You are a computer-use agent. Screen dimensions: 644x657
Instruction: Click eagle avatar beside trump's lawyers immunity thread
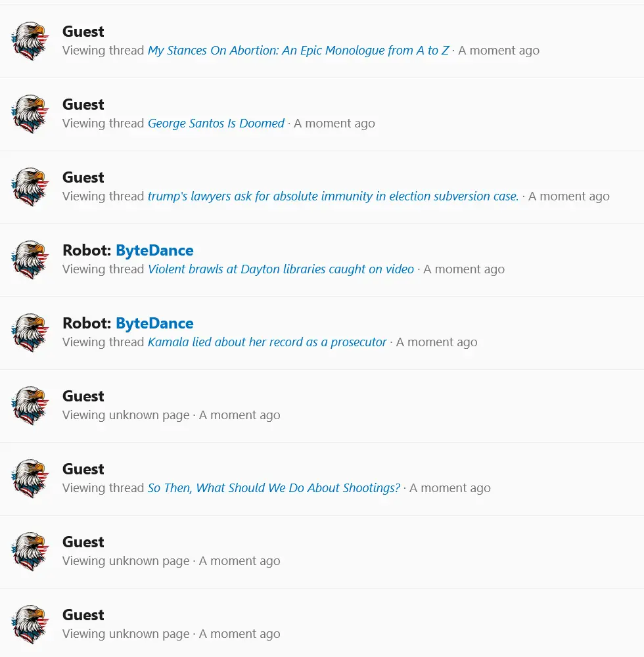coord(30,187)
